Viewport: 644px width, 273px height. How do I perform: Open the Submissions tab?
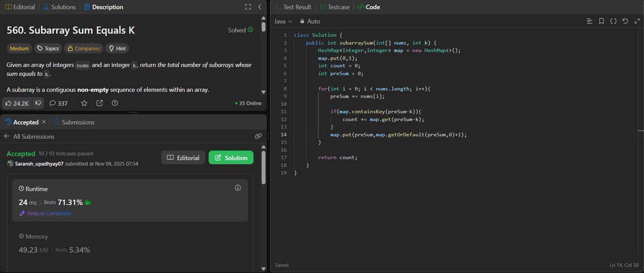coord(74,122)
